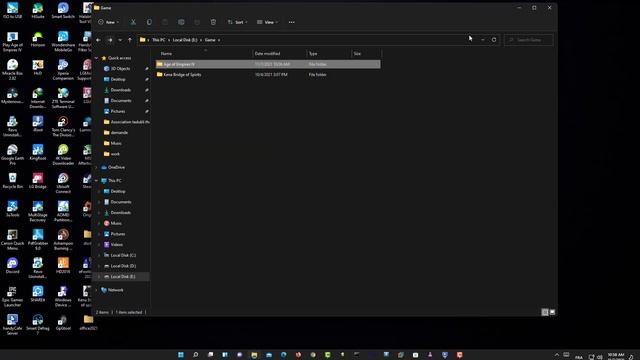This screenshot has width=640, height=360.
Task: Click the Forward navigation arrow
Action: coord(109,40)
